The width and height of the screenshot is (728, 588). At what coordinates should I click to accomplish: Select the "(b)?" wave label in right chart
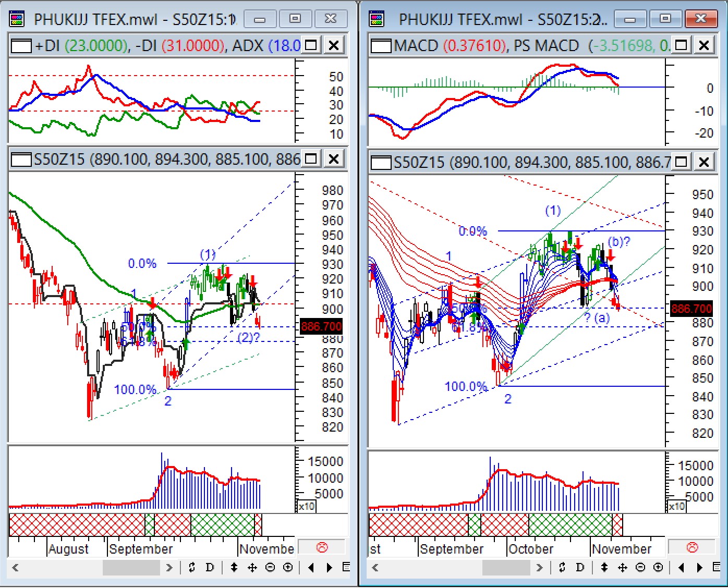pos(618,241)
